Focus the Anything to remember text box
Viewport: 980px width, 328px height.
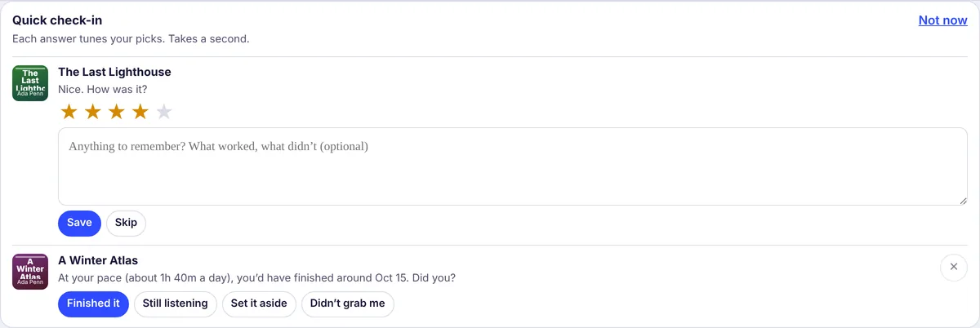pos(513,166)
